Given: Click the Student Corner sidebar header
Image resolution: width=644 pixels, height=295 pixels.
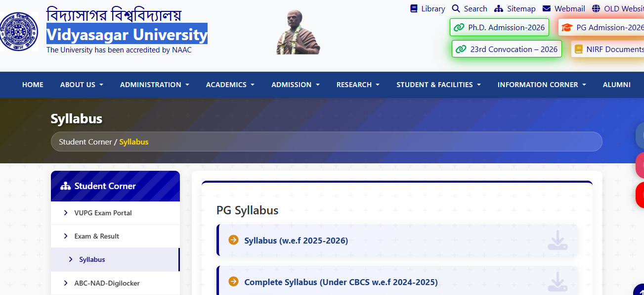Looking at the screenshot, I should click(x=115, y=186).
